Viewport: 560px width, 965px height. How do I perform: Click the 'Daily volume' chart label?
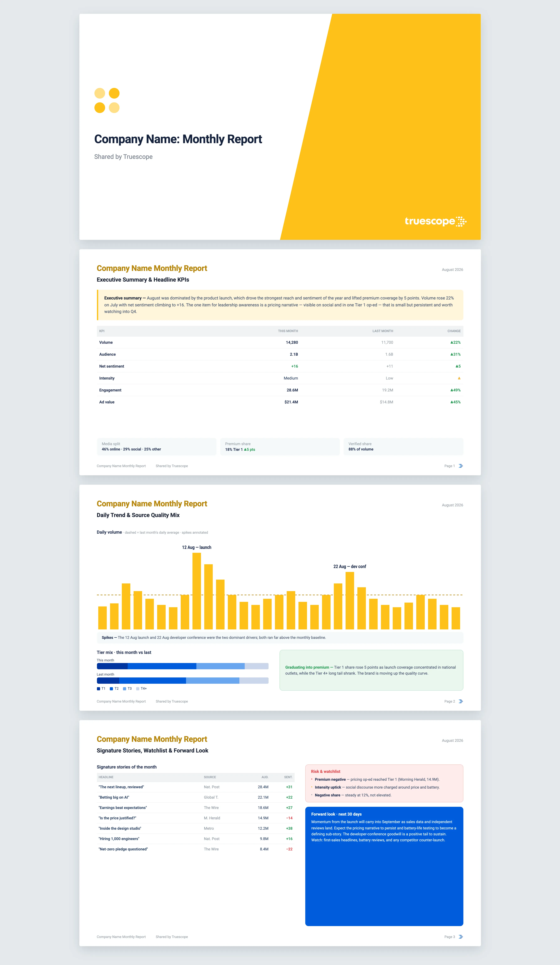pos(109,532)
